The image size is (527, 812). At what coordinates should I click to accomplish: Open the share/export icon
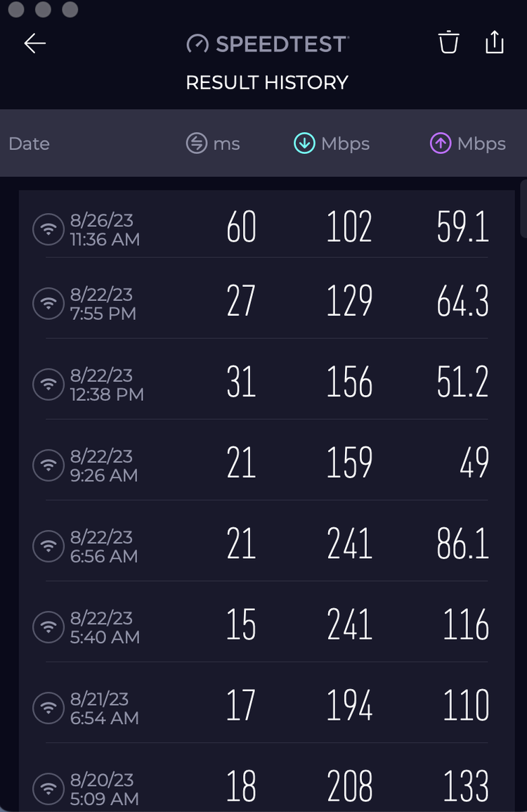click(x=495, y=42)
